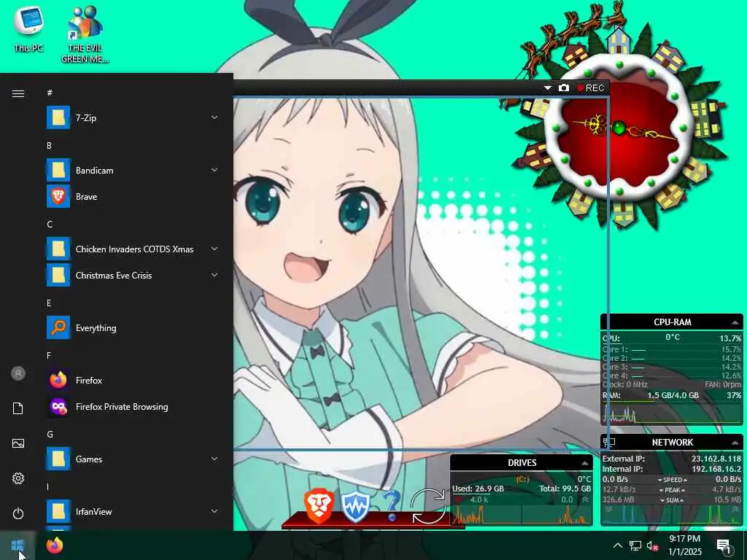Open the muted volume tray icon
Viewport: 747px width, 560px height.
pos(652,545)
